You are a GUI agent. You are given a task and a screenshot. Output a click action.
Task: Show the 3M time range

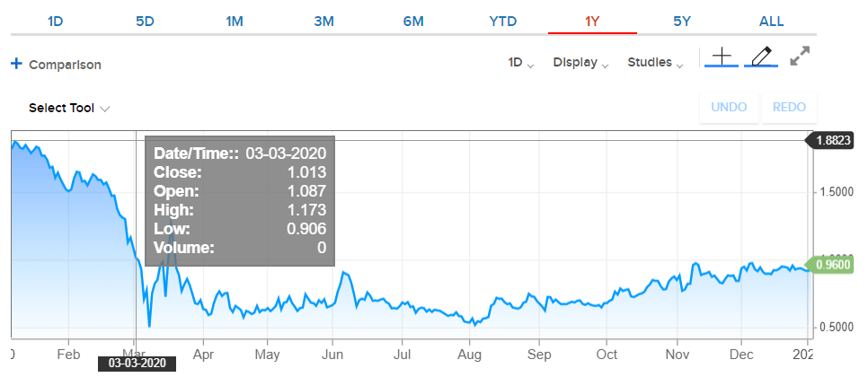click(x=323, y=22)
